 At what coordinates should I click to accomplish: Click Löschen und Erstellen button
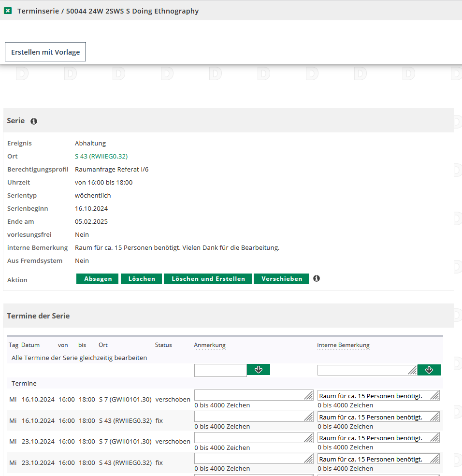[208, 279]
